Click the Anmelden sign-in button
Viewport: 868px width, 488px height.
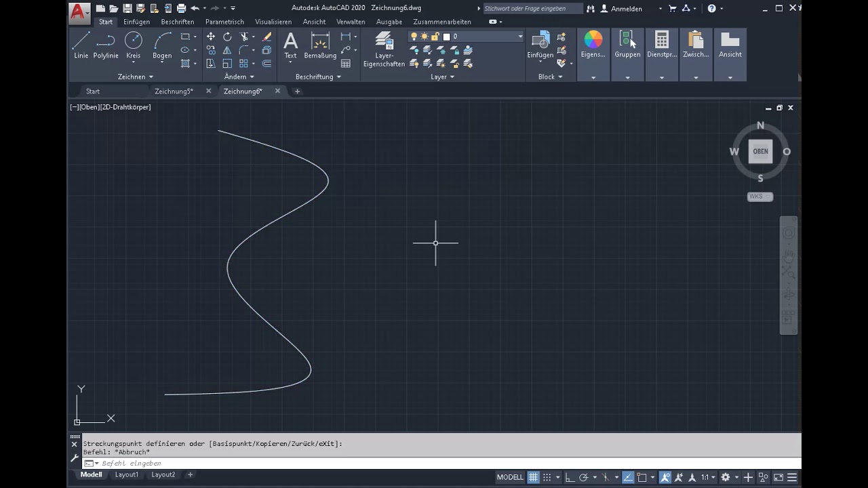[621, 9]
